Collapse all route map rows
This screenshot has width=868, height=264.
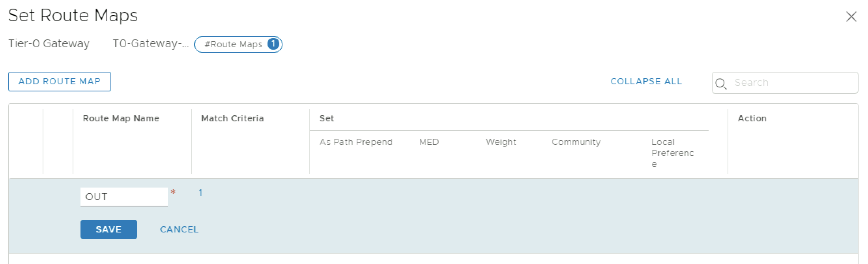pos(646,82)
